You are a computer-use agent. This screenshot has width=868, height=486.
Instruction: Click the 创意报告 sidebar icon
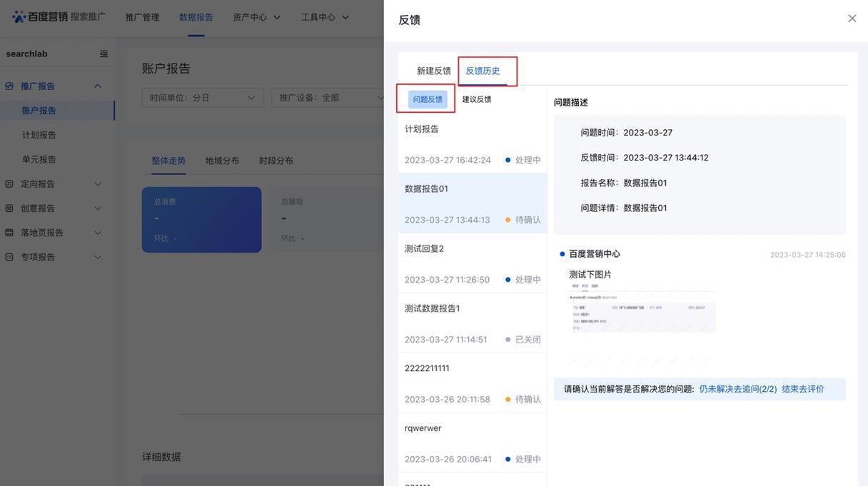click(x=9, y=208)
